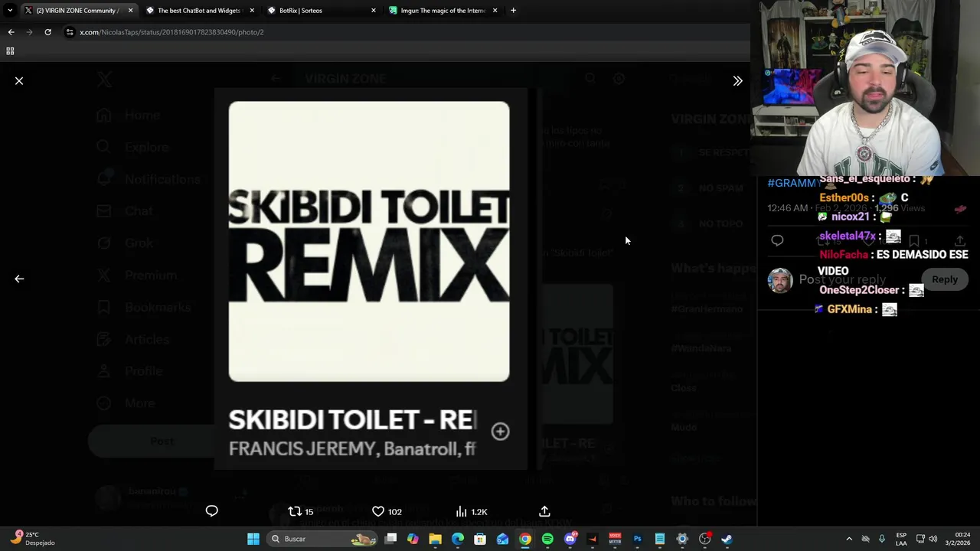Open the volume tray icon
This screenshot has height=551, width=980.
(933, 539)
